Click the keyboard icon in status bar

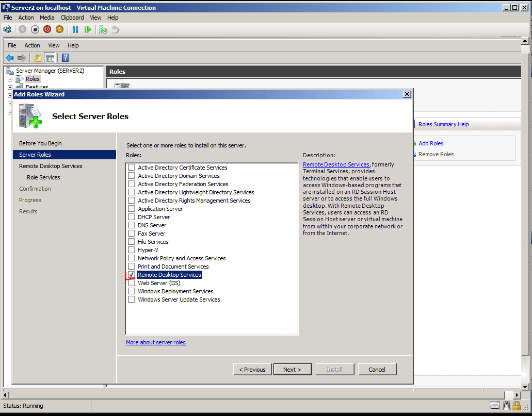495,406
